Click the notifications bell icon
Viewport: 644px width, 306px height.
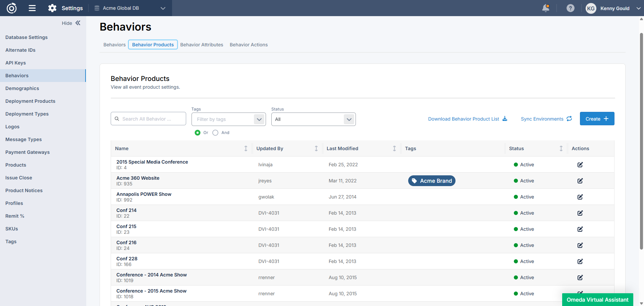[x=546, y=8]
